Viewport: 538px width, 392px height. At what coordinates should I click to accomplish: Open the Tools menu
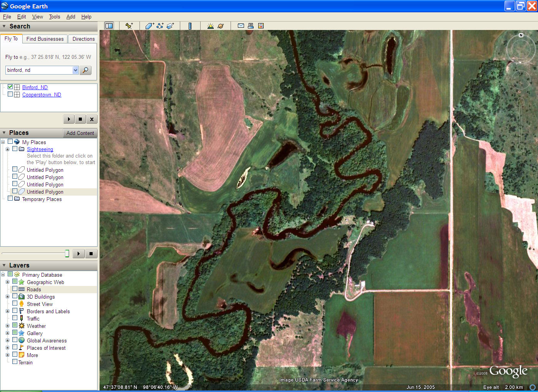point(55,17)
